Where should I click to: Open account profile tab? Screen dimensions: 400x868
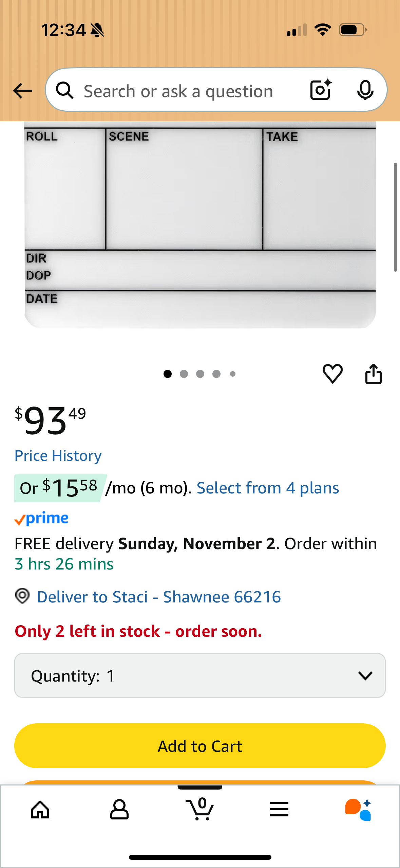(119, 810)
